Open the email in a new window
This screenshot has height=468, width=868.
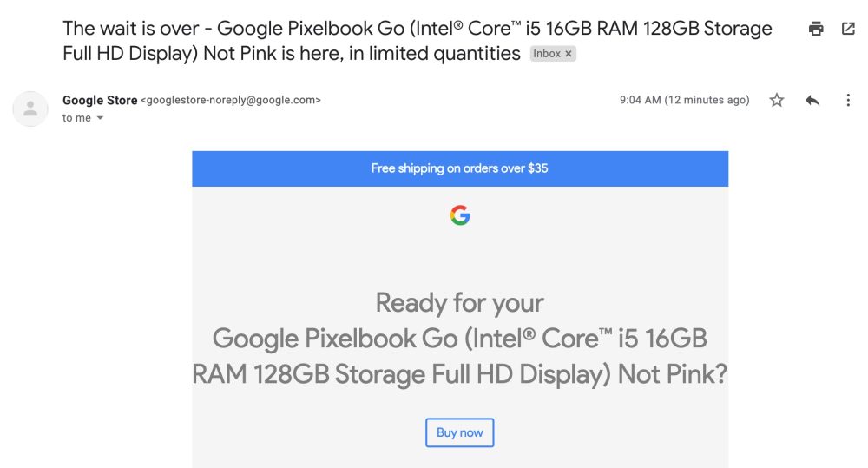tap(848, 29)
